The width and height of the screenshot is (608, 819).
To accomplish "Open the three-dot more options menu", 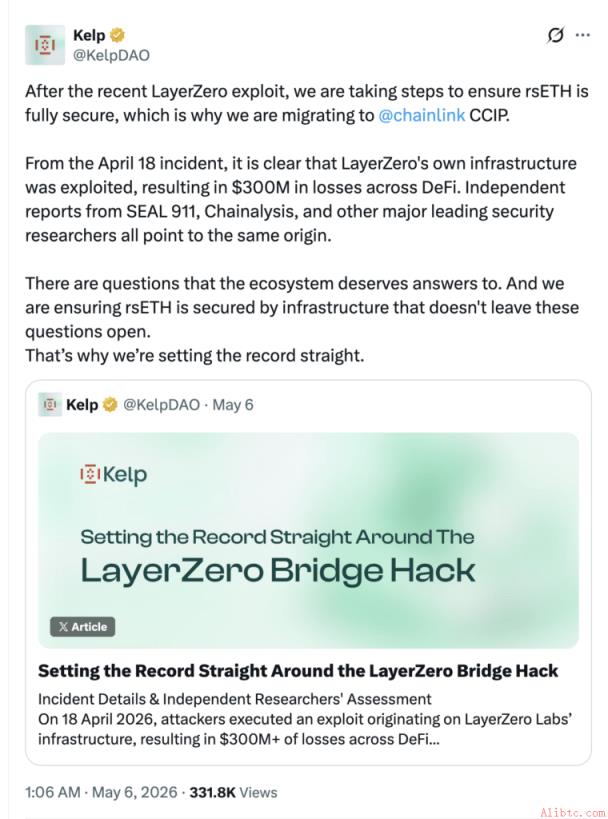I will 582,36.
